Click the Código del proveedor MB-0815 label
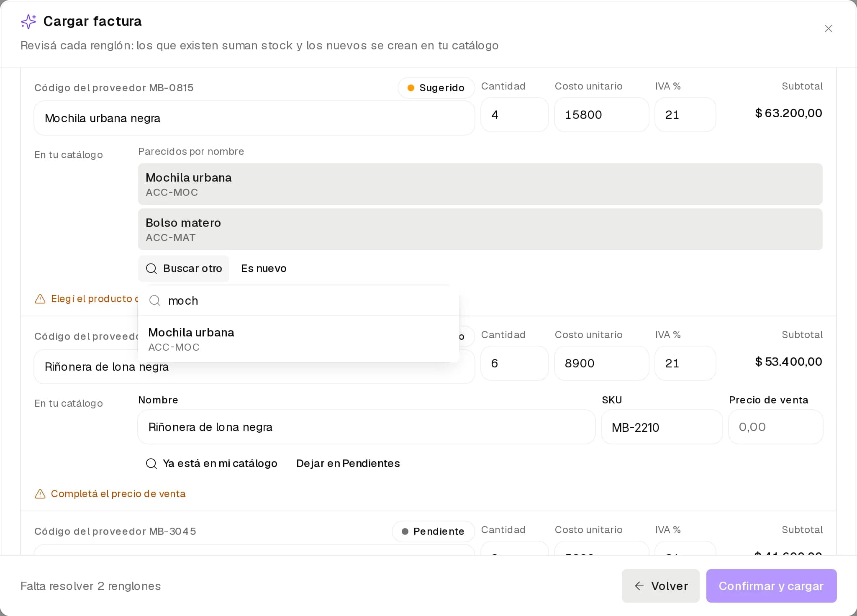The width and height of the screenshot is (857, 616). pos(114,88)
